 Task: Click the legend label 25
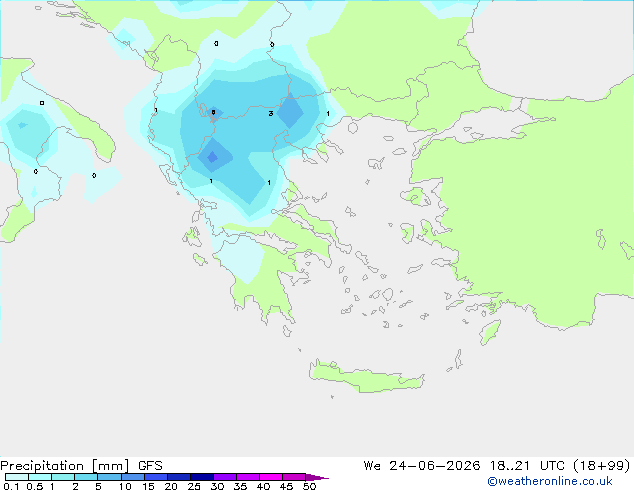pos(194,486)
